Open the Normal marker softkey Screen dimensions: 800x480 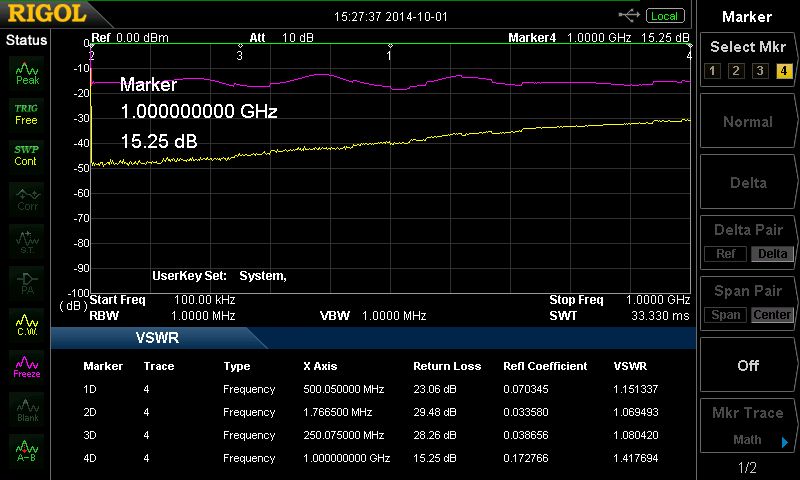[748, 122]
